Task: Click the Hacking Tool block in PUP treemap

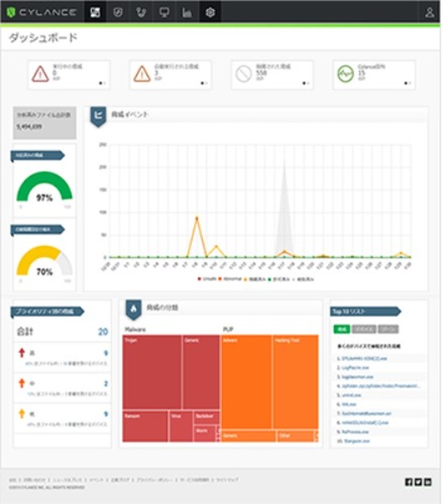Action: (295, 382)
